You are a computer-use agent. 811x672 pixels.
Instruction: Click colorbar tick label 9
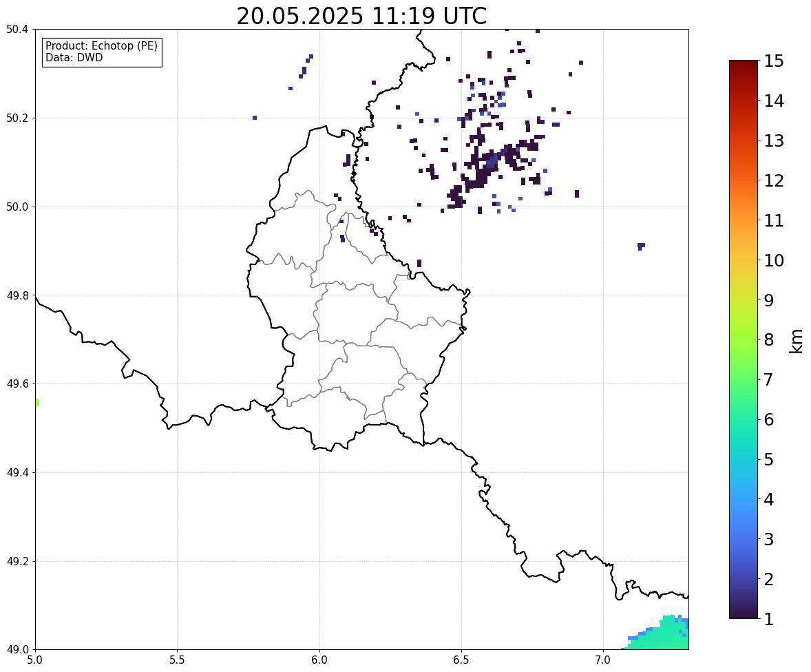coord(769,300)
